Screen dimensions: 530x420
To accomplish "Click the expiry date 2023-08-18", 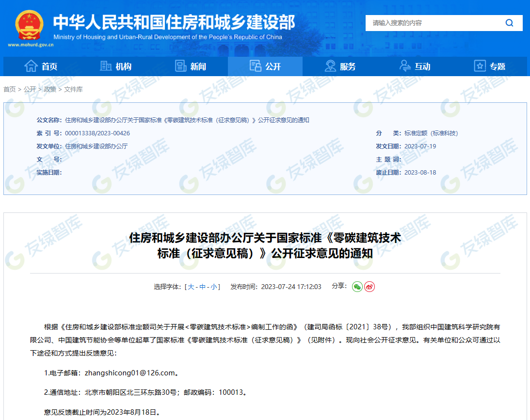I will tap(420, 173).
